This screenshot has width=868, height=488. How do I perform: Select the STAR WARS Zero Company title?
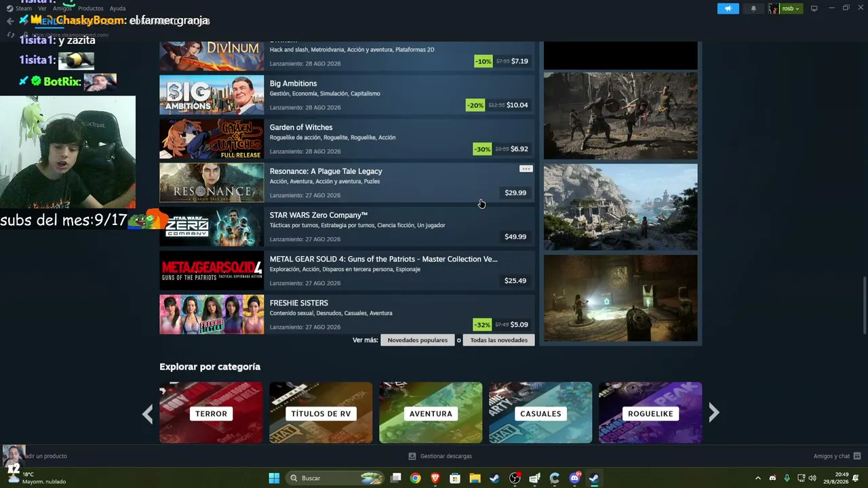pos(319,216)
